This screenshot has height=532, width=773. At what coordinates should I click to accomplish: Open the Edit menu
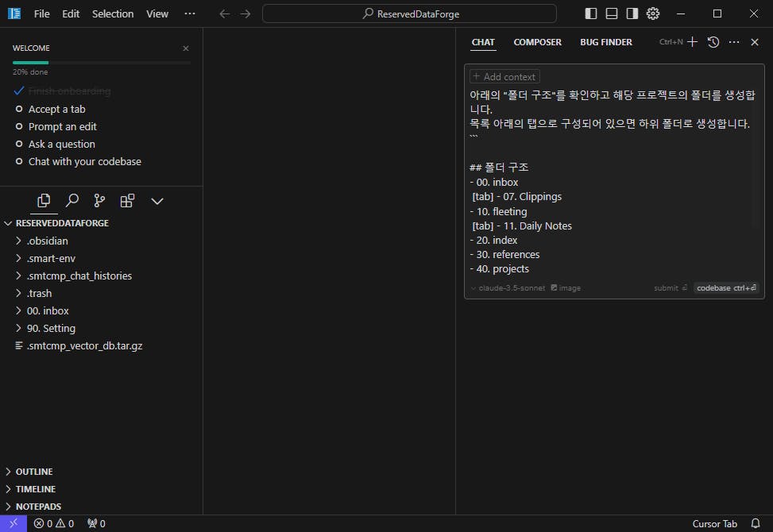(71, 13)
